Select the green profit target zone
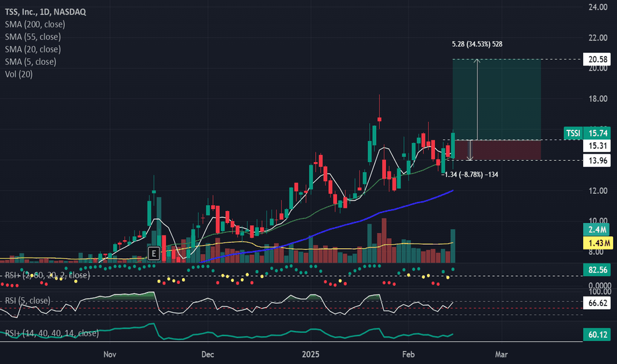 click(x=497, y=99)
